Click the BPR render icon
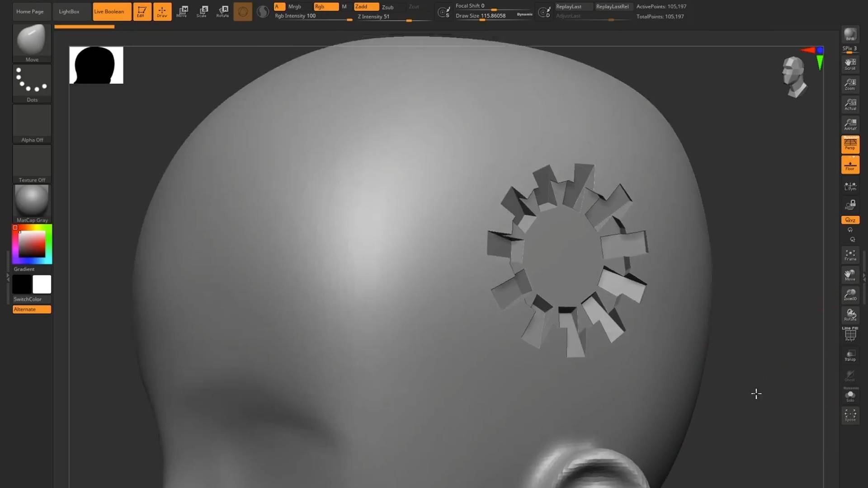The height and width of the screenshot is (488, 868). pos(850,35)
